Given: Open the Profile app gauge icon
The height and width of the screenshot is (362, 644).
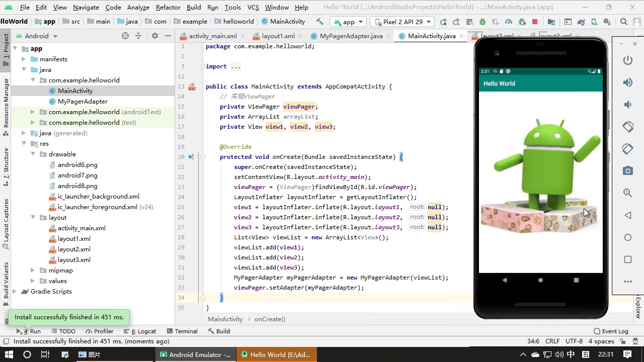Looking at the screenshot, I should 509,22.
